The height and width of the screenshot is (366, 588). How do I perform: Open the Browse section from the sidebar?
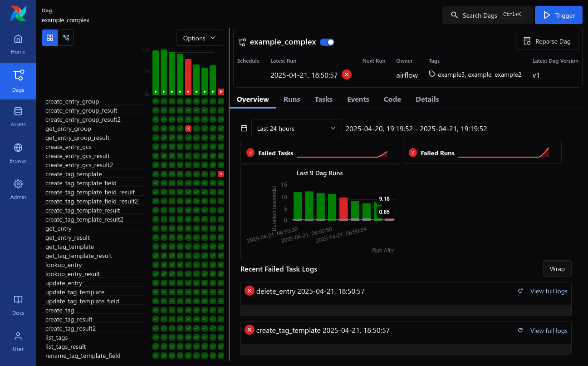coord(18,152)
